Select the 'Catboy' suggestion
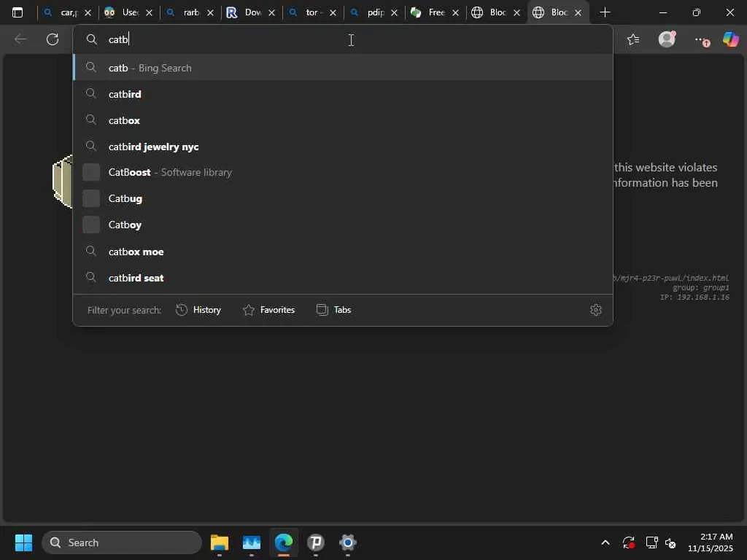Image resolution: width=747 pixels, height=560 pixels. point(343,225)
